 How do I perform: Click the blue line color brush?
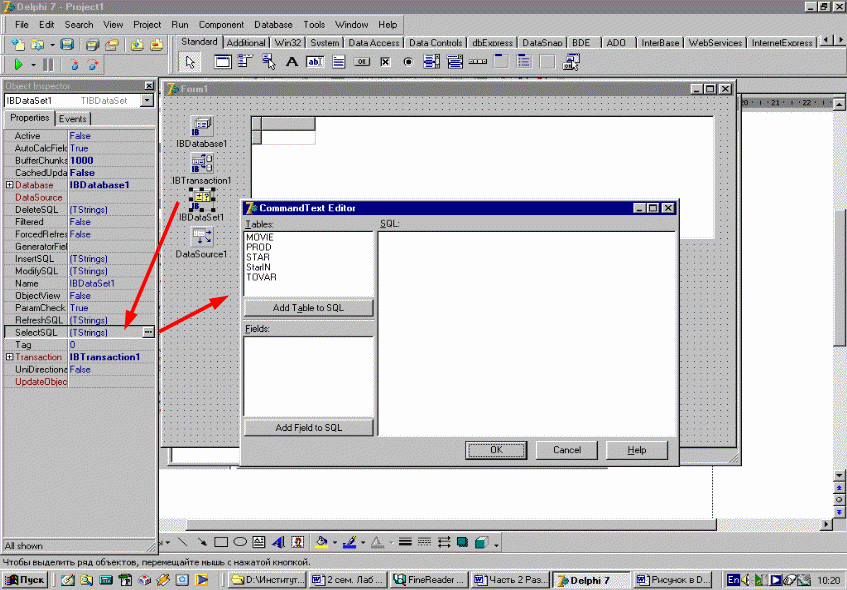point(350,542)
